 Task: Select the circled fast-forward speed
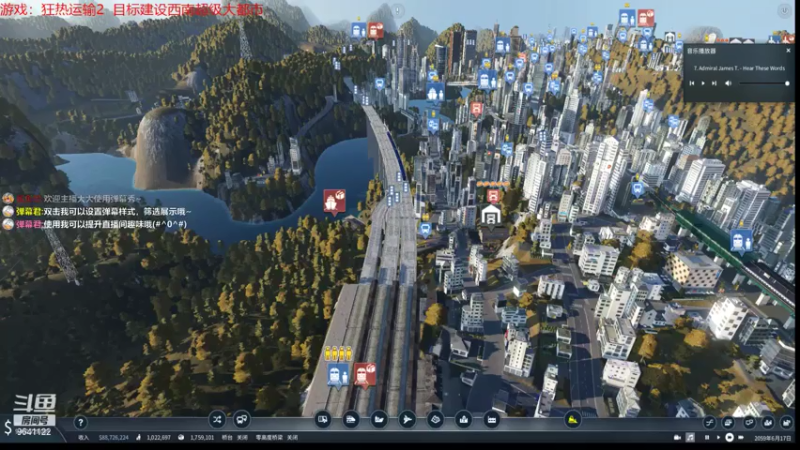click(730, 437)
